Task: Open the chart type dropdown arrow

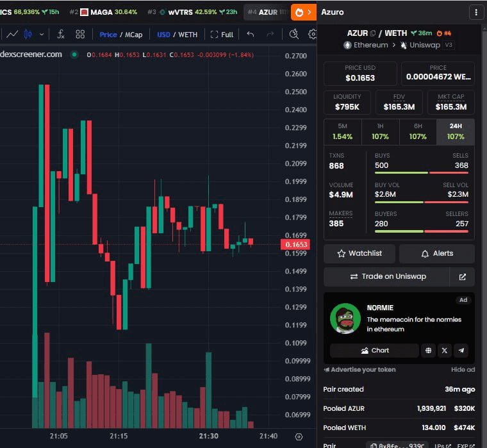Action: pos(42,35)
